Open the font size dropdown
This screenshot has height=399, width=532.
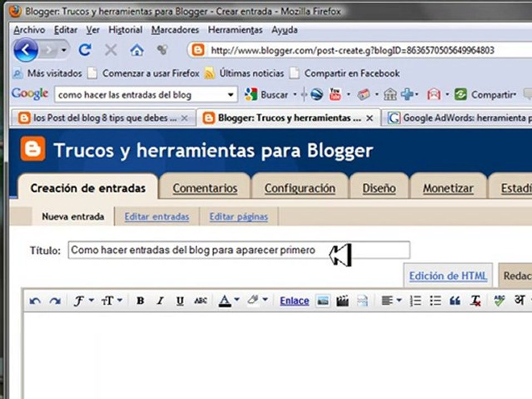pyautogui.click(x=111, y=300)
